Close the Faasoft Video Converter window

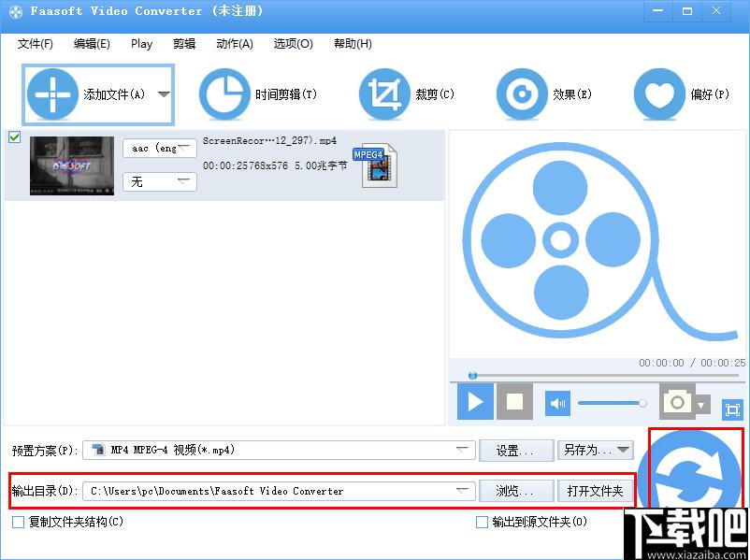716,11
